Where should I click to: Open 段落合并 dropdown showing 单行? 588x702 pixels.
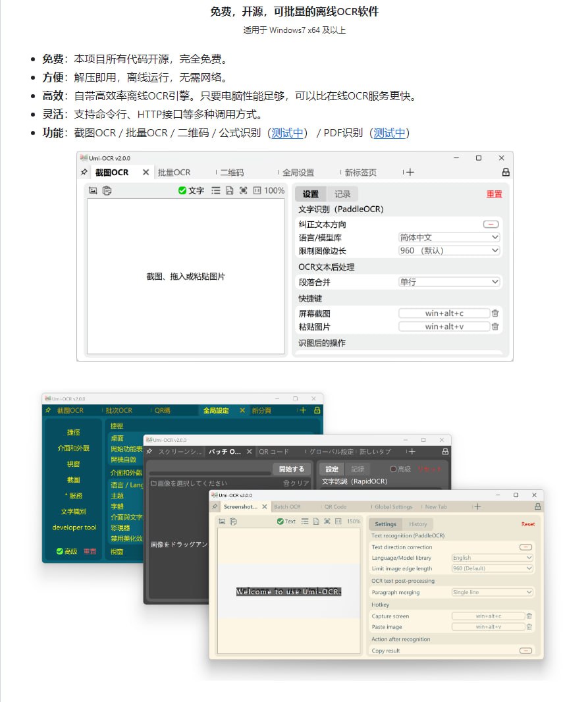[x=449, y=282]
